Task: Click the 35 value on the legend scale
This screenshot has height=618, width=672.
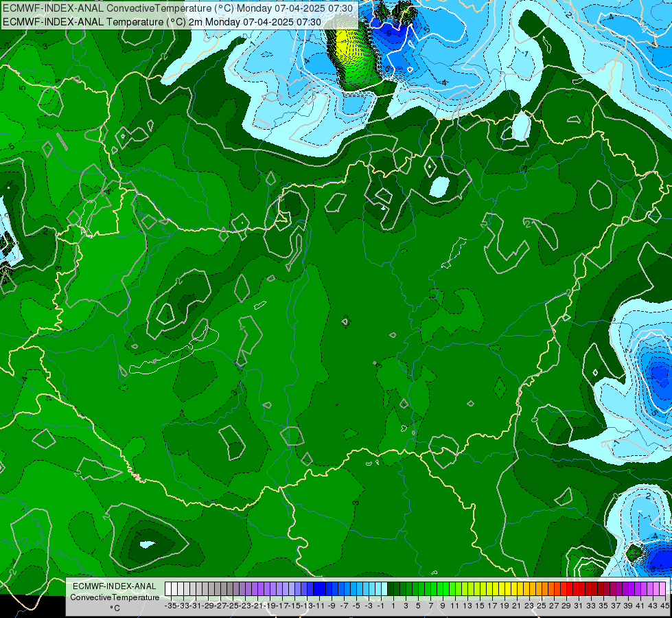Action: tap(603, 606)
